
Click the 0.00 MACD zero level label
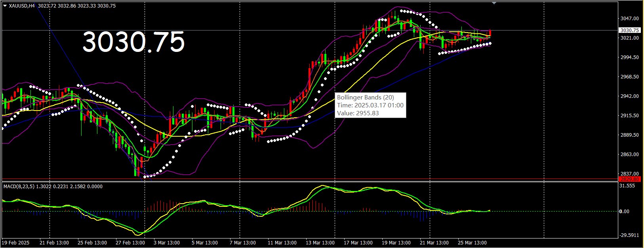(624, 212)
